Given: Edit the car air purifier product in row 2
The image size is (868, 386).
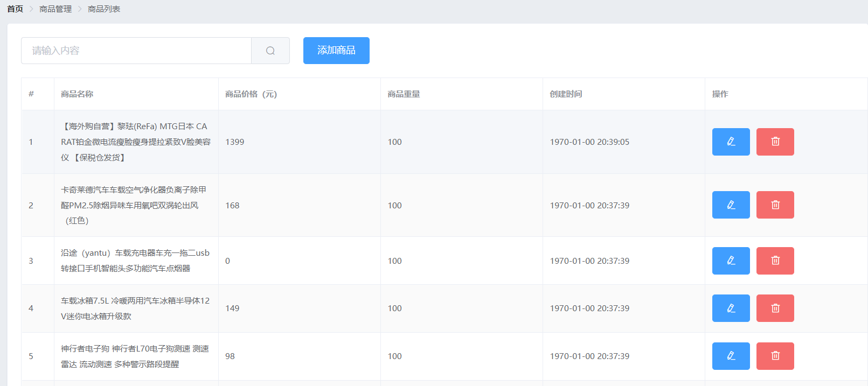Looking at the screenshot, I should (x=731, y=205).
